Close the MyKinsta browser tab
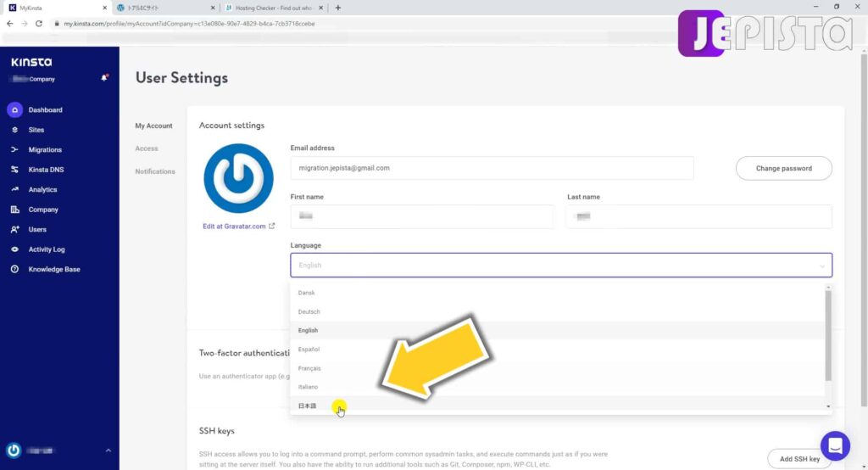The width and height of the screenshot is (868, 470). (x=104, y=8)
